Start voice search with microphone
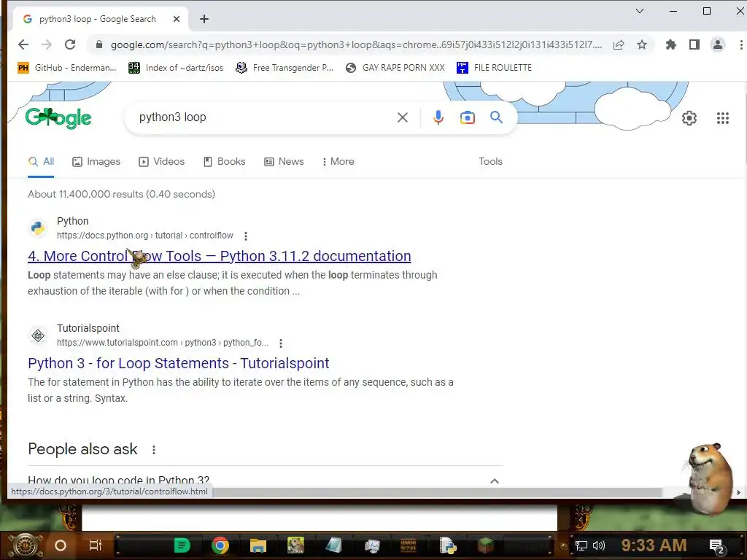747x560 pixels. coord(438,117)
